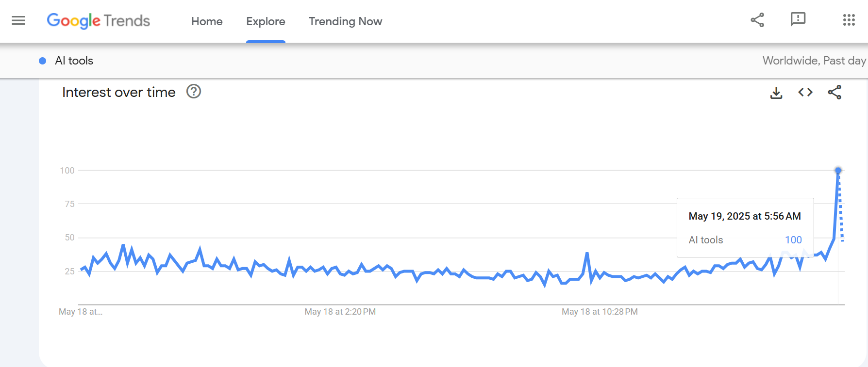Click the Google Trends logo
The width and height of the screenshot is (868, 367).
pyautogui.click(x=98, y=21)
